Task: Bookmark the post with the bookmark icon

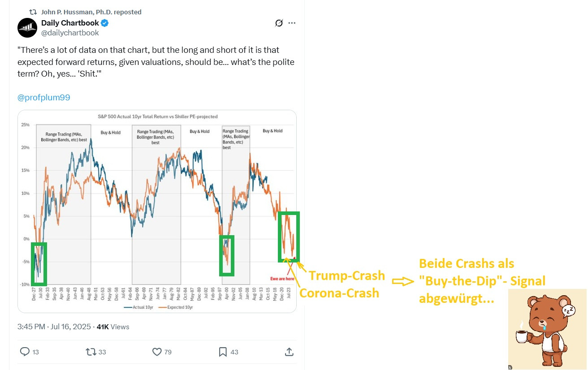Action: point(223,352)
